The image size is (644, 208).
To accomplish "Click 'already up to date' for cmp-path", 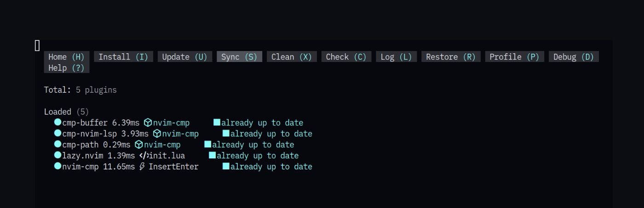I will [x=253, y=145].
